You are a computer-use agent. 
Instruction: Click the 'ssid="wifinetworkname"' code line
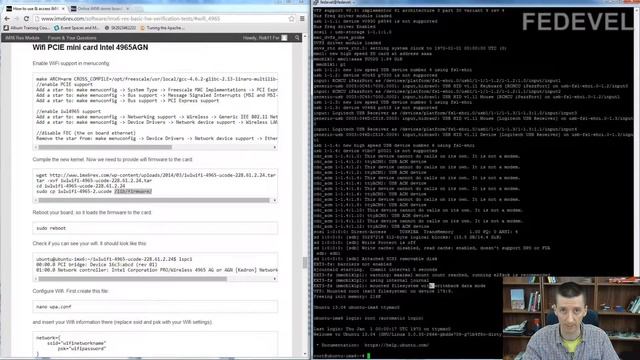[76, 343]
